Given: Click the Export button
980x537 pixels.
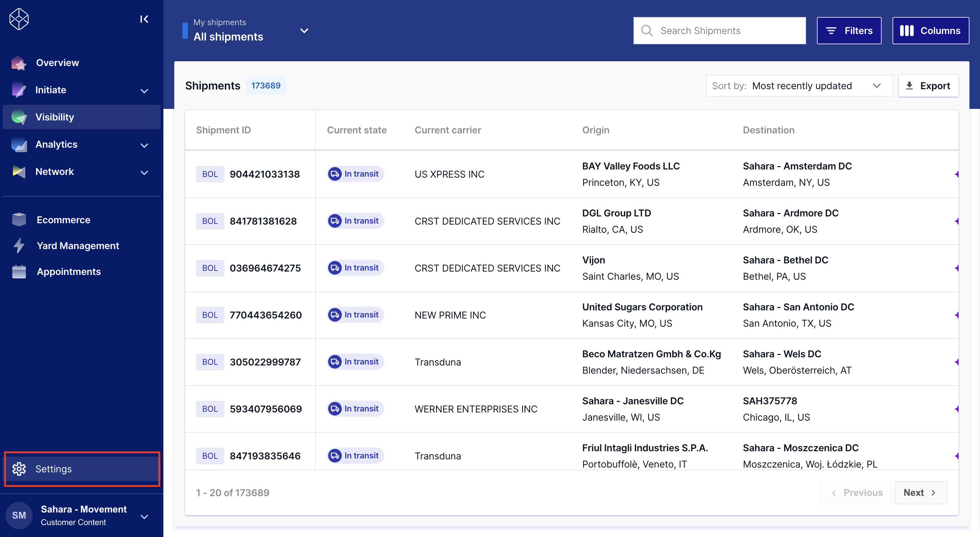Looking at the screenshot, I should [x=929, y=85].
